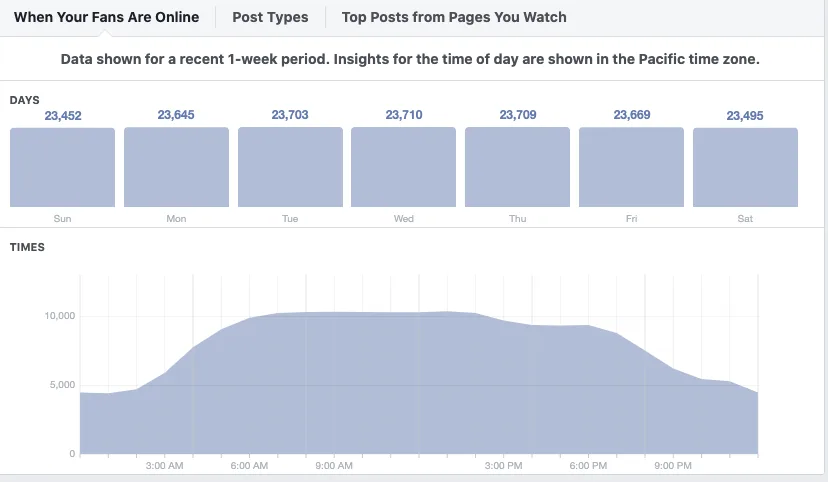Click the 9:00 PM label on time axis

[673, 466]
